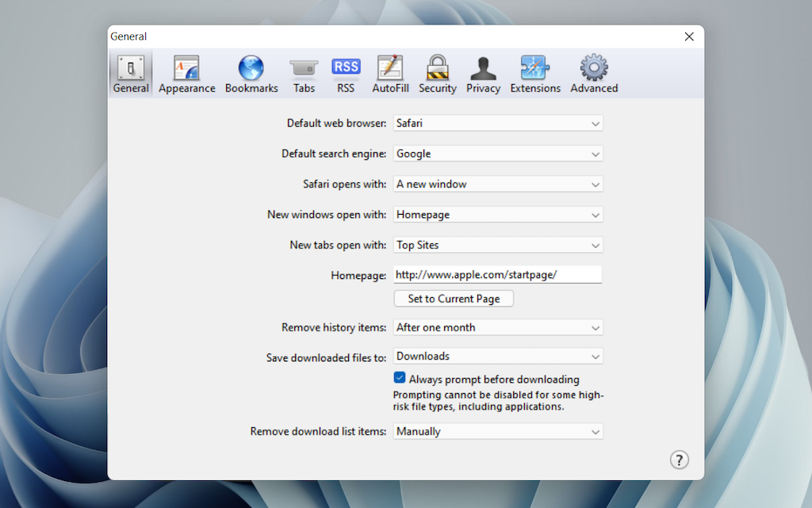The height and width of the screenshot is (508, 812).
Task: Open the Advanced gear pane
Action: coord(594,74)
